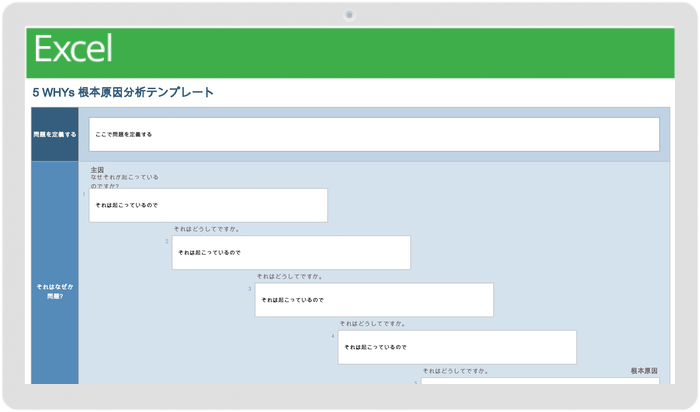
Task: Click the '主因' heading text
Action: (97, 170)
